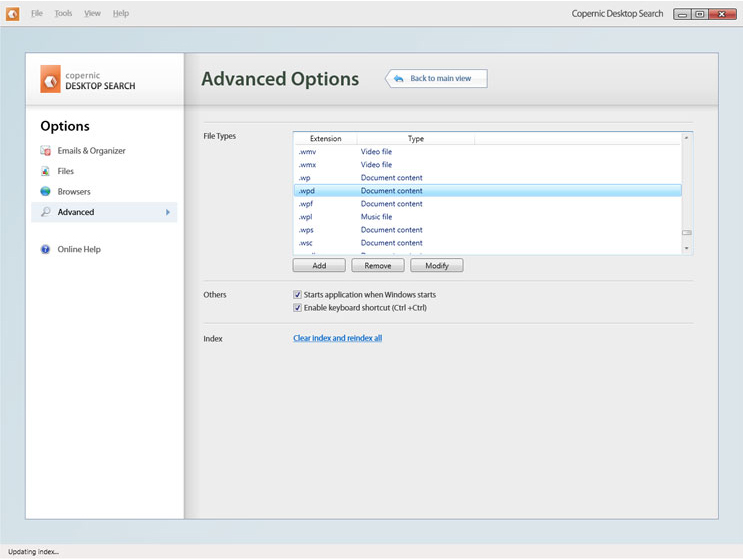Click the Add file type button
The height and width of the screenshot is (559, 743).
tap(319, 266)
